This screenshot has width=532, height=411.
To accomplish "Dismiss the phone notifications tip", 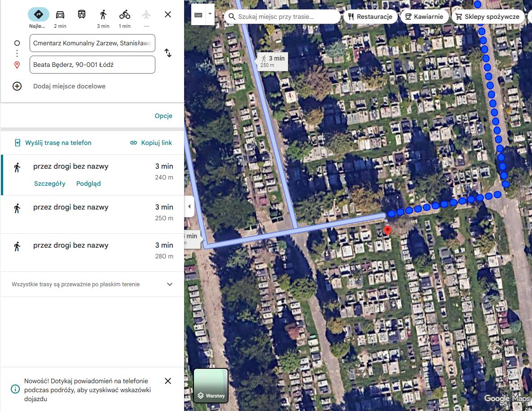I will [167, 381].
